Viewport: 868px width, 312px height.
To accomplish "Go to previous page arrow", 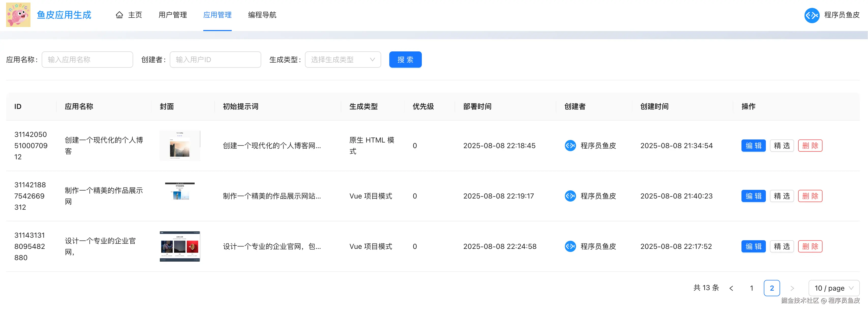I will tap(731, 288).
